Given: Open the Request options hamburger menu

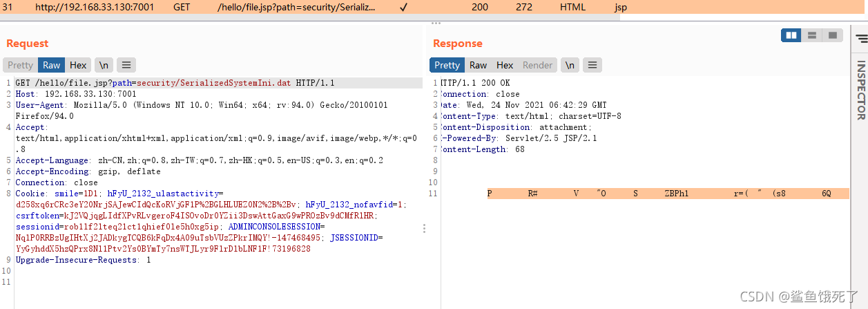Looking at the screenshot, I should (x=126, y=65).
